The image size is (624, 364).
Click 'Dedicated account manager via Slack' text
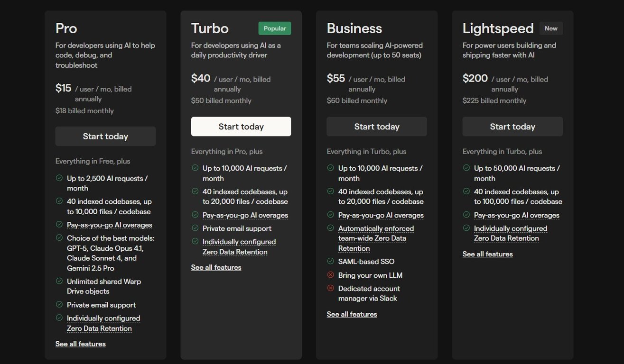tap(369, 293)
